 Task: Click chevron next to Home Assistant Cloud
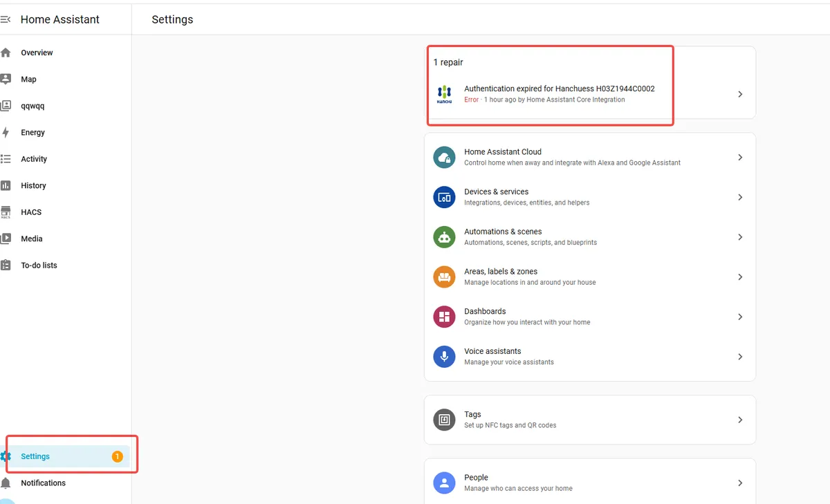(740, 158)
